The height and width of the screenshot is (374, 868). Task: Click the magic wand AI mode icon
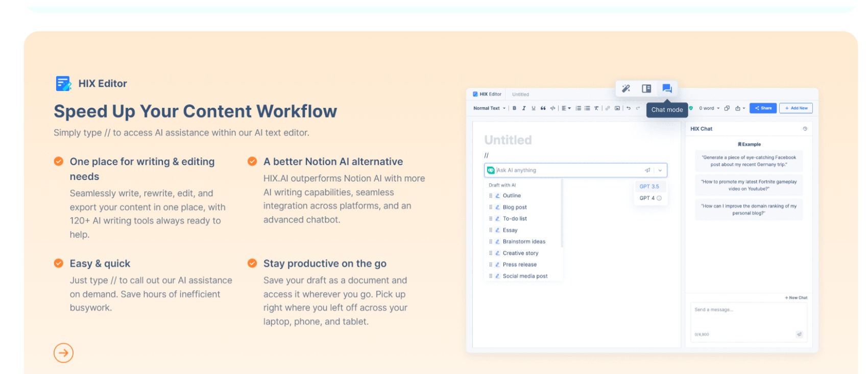pyautogui.click(x=626, y=88)
